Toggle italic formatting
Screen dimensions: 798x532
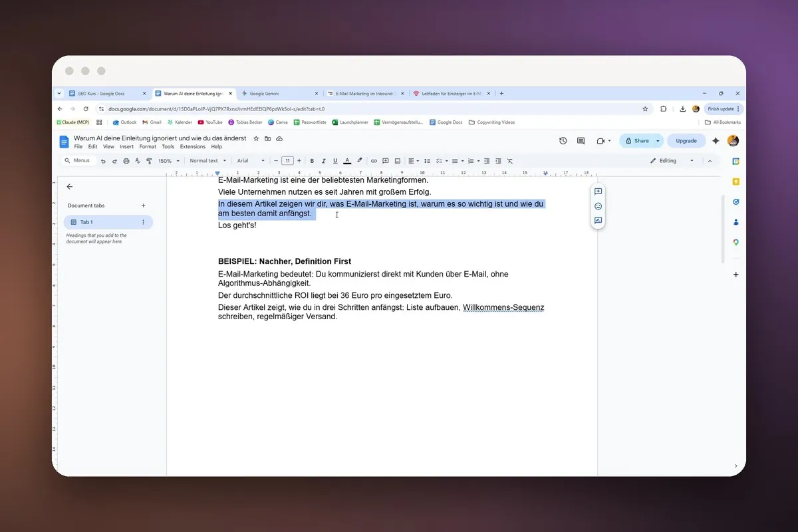point(323,161)
